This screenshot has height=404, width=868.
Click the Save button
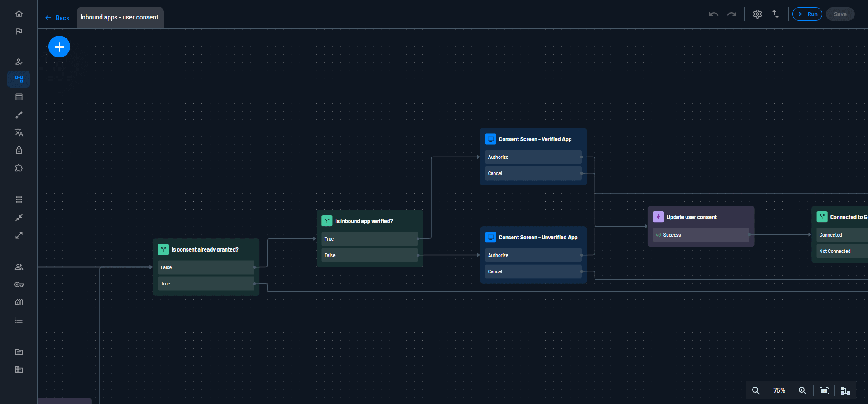[840, 14]
